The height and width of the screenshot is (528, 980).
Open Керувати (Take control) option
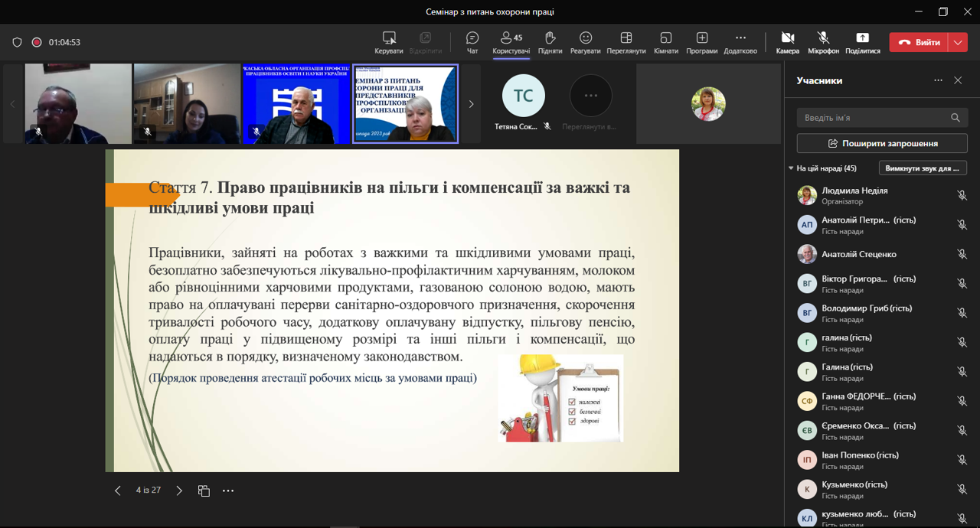[389, 42]
